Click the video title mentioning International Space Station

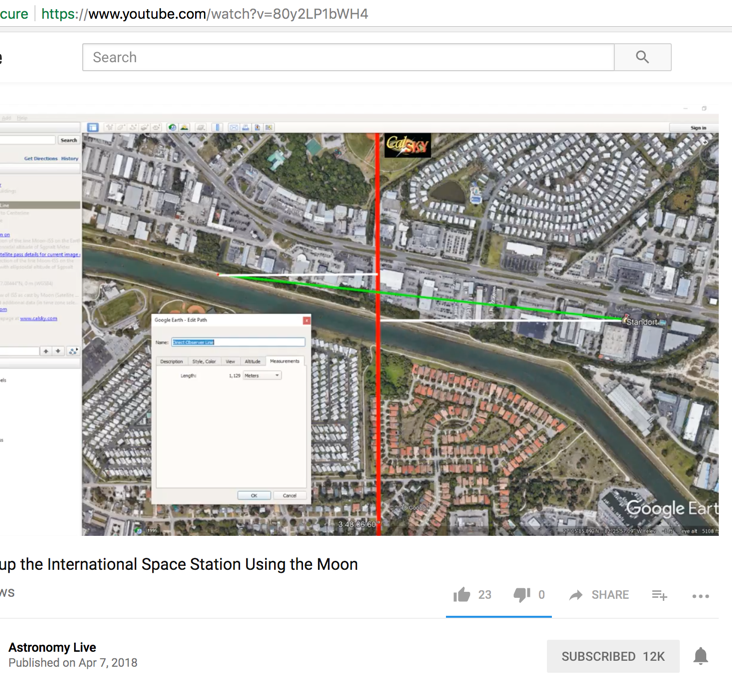click(x=179, y=564)
